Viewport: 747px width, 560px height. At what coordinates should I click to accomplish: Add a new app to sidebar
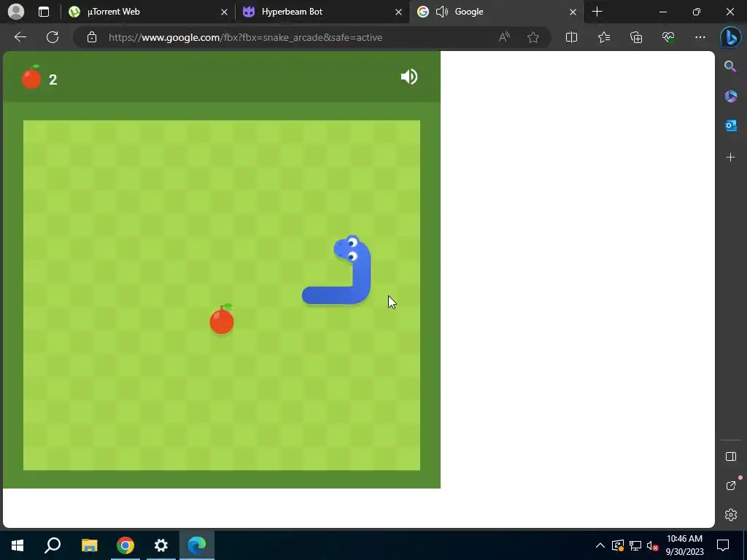click(730, 157)
